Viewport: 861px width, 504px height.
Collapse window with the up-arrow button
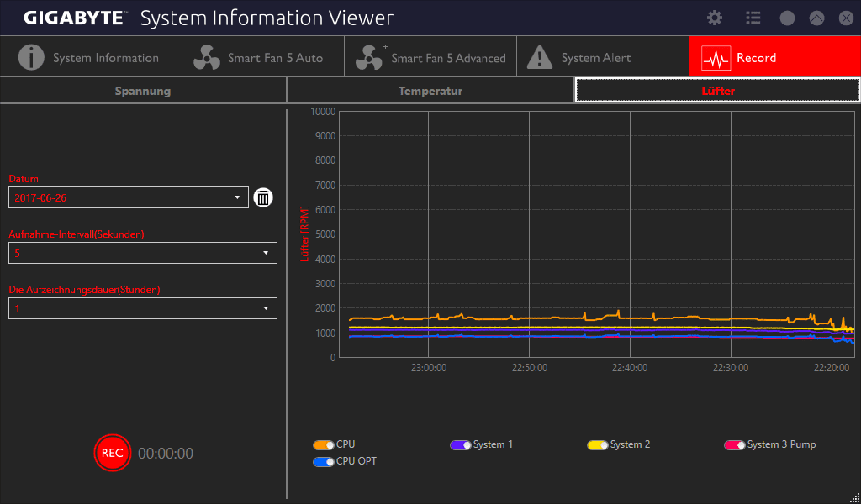pos(817,18)
